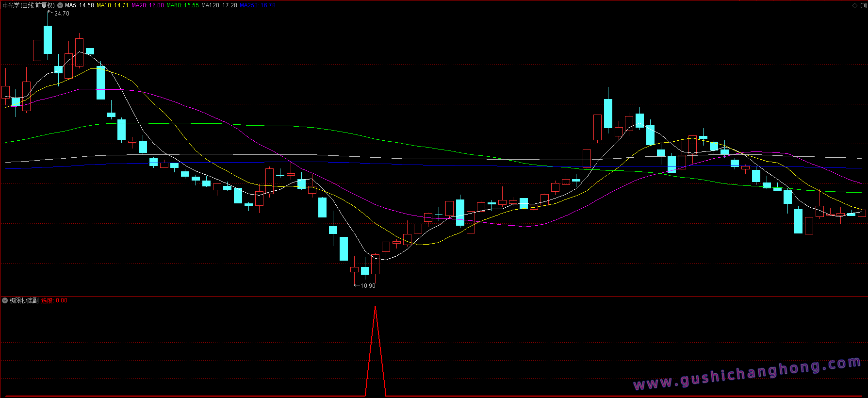Click the red 选股: 0.00 value

[54, 300]
